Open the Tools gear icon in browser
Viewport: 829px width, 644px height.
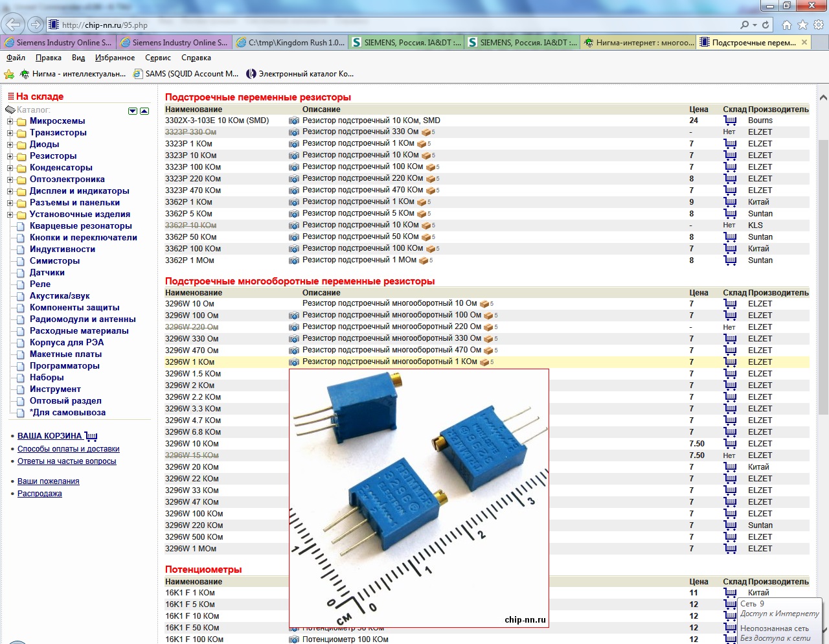pos(818,25)
